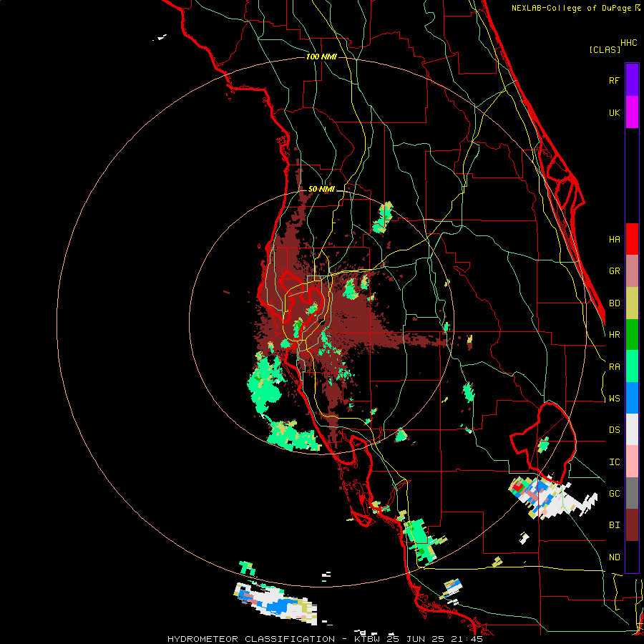
Task: Click the BI legend label
Action: pos(614,525)
